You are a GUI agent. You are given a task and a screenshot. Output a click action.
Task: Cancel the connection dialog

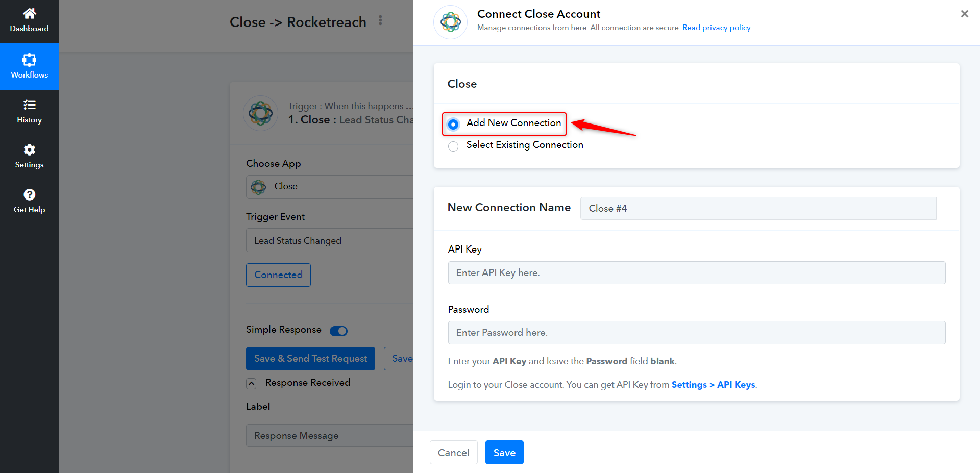click(x=453, y=453)
